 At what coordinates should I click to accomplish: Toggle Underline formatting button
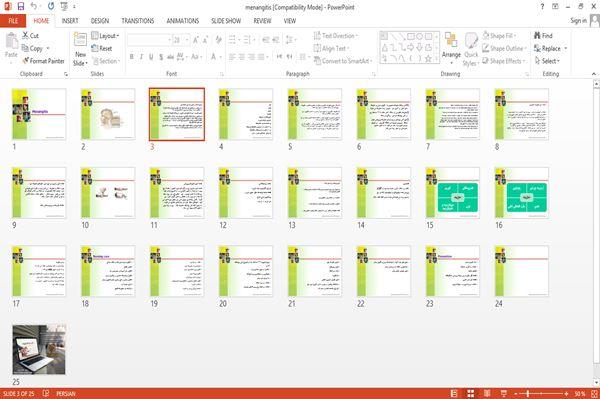point(151,57)
